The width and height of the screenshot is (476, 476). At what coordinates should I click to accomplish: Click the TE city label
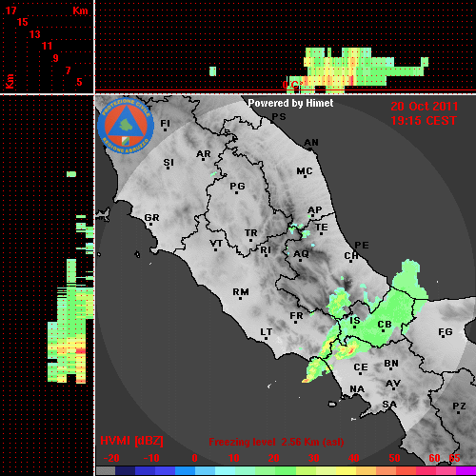[x=322, y=228]
